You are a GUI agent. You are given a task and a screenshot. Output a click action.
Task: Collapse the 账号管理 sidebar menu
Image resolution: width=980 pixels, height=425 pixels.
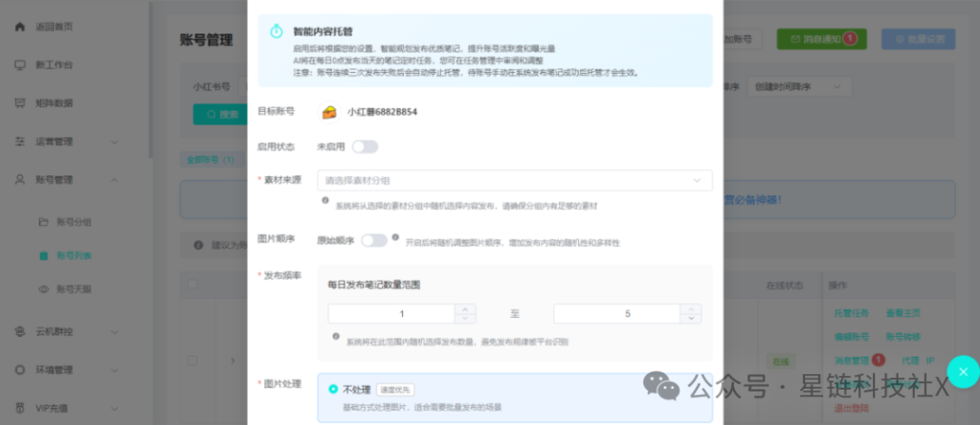(115, 180)
